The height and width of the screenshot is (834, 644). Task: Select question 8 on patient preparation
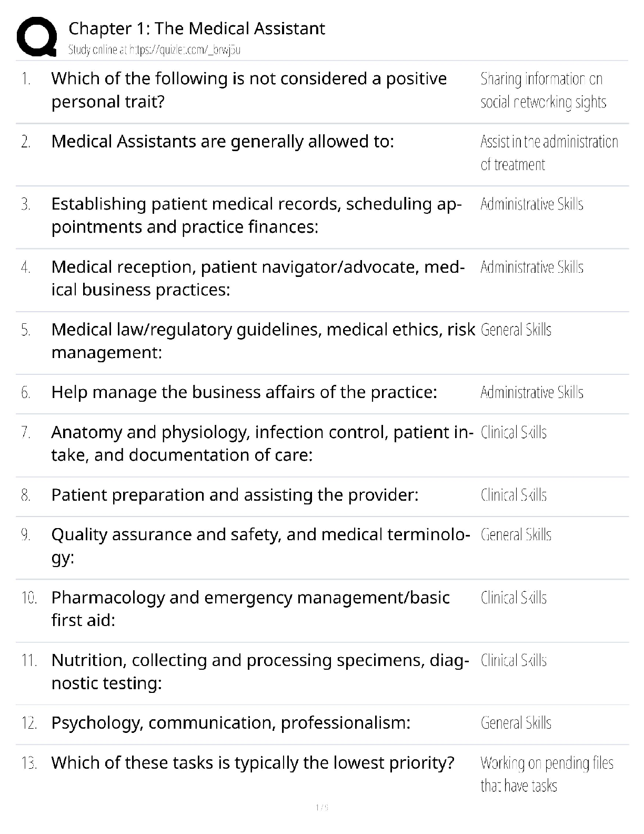coord(235,495)
